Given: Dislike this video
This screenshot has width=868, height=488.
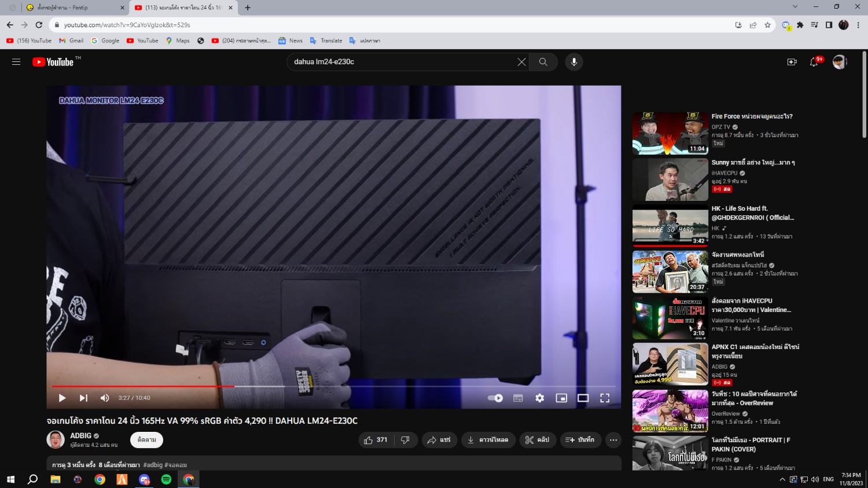Looking at the screenshot, I should click(406, 440).
